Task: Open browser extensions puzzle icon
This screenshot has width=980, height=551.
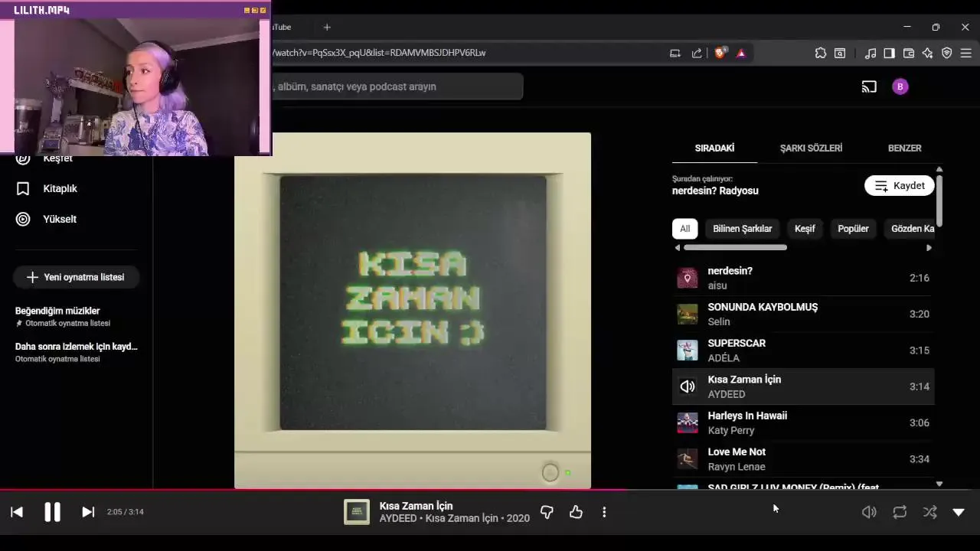Action: [x=820, y=53]
